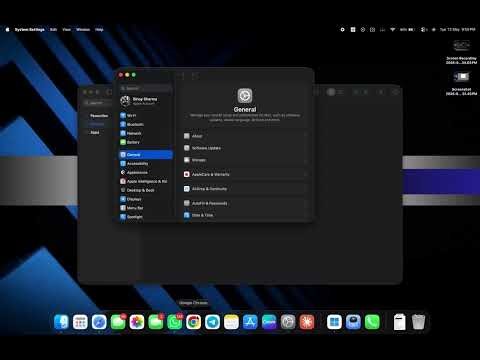
Task: Open the Storage row in General
Action: click(245, 160)
